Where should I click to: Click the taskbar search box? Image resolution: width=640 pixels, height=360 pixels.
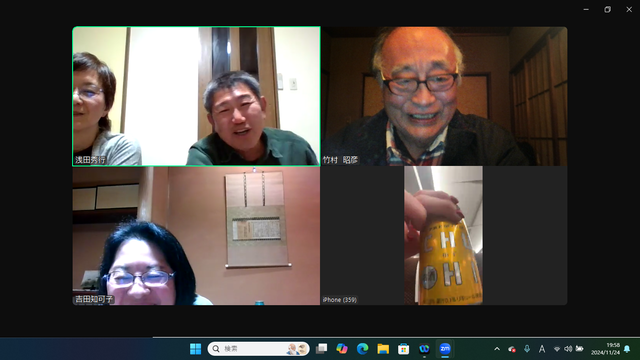pyautogui.click(x=258, y=349)
